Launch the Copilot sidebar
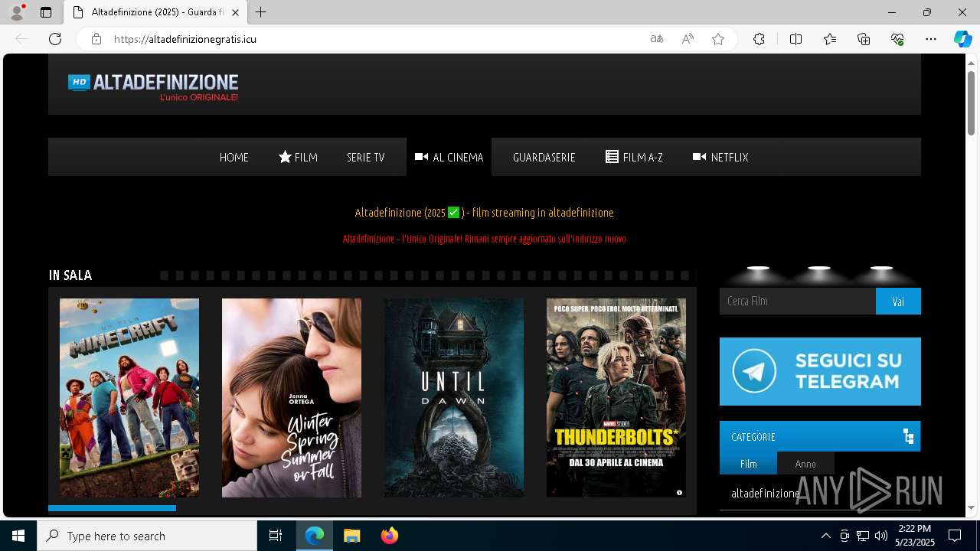 pos(962,39)
